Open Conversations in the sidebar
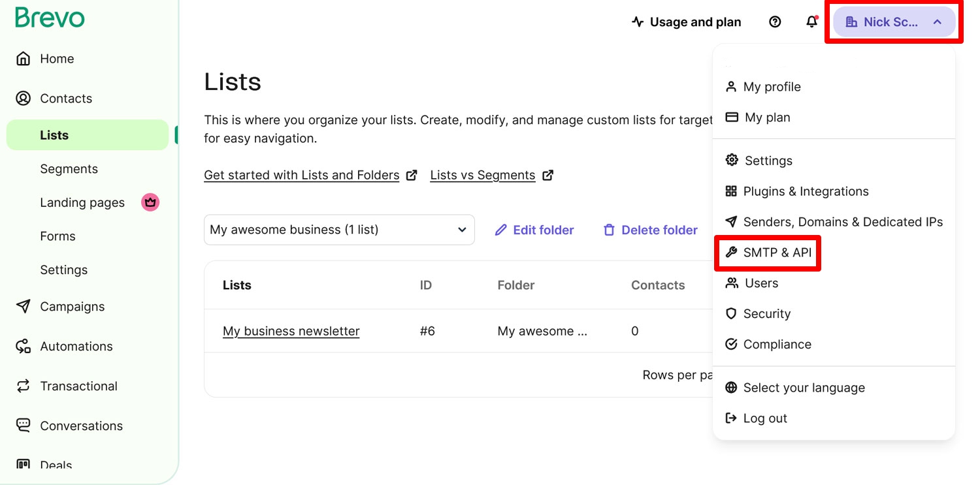Image resolution: width=980 pixels, height=485 pixels. (x=81, y=426)
